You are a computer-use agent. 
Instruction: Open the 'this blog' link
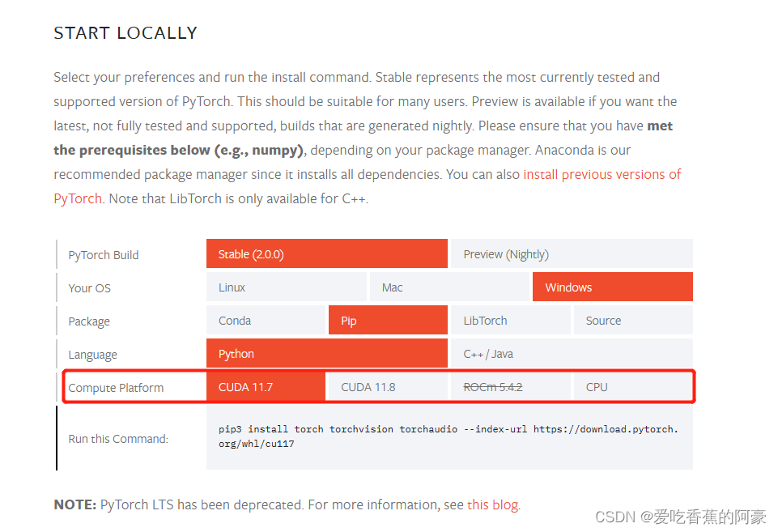pyautogui.click(x=493, y=504)
